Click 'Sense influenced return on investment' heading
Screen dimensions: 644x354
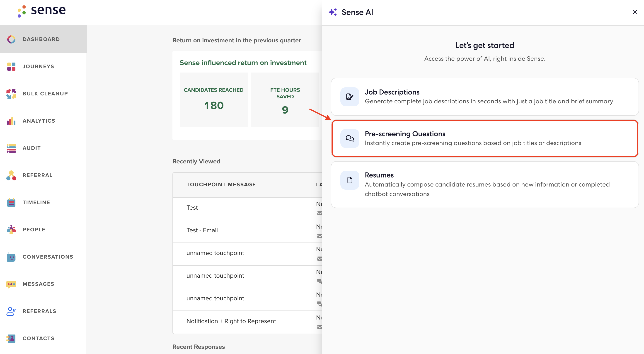pyautogui.click(x=243, y=63)
